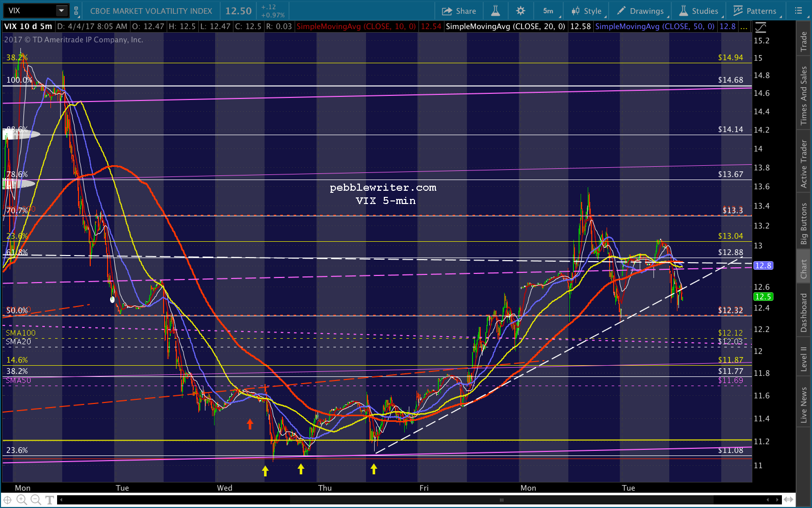812x508 pixels.
Task: Click the SimpleMovingAvg (CLOSE, 20, 0) label
Action: pyautogui.click(x=505, y=27)
